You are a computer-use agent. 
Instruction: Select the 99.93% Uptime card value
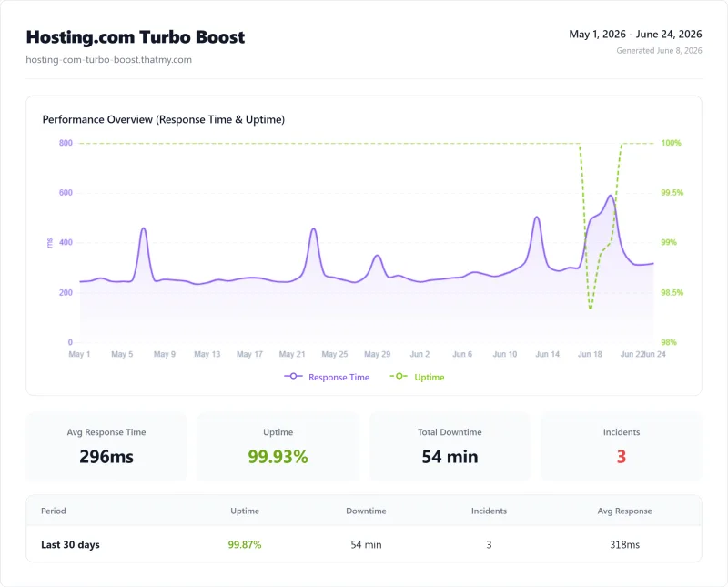click(278, 457)
